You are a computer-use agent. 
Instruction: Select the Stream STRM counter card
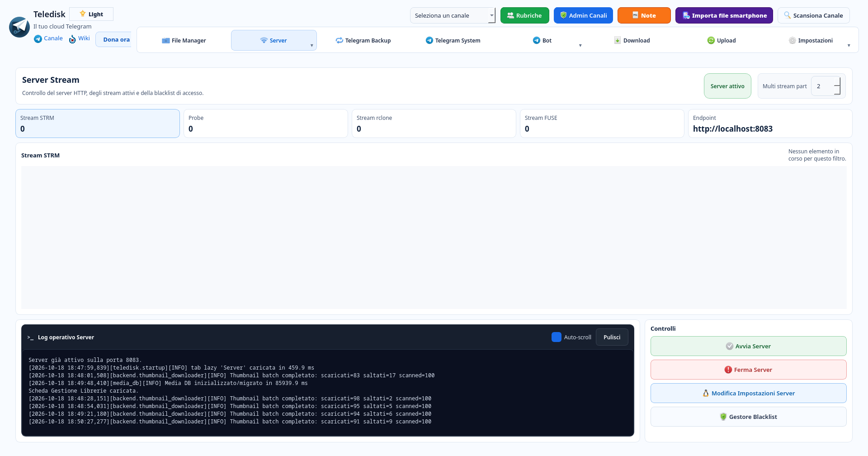click(98, 123)
